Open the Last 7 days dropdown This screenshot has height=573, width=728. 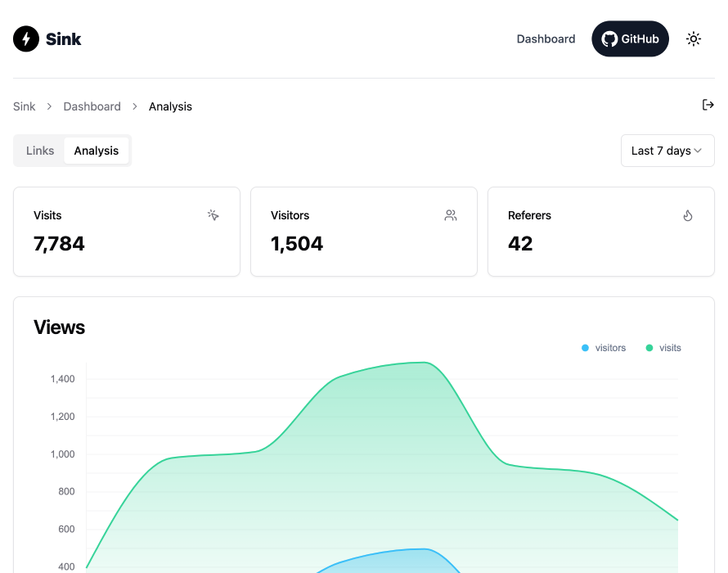667,151
